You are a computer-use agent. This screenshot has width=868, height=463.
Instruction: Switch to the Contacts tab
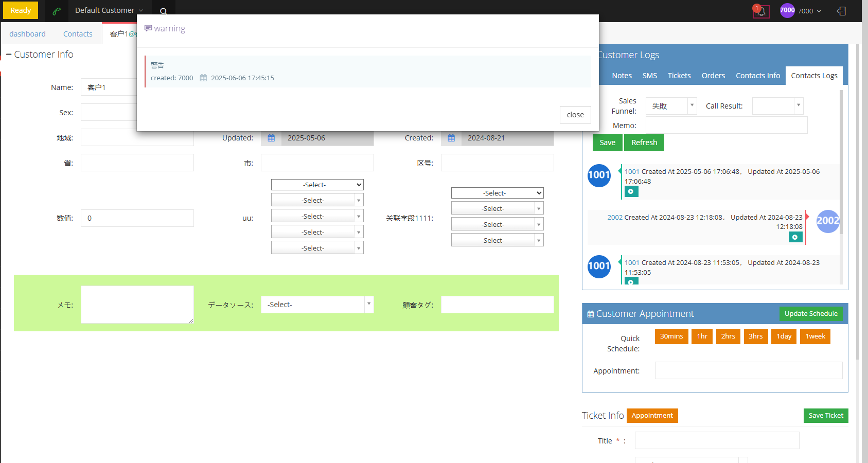78,34
